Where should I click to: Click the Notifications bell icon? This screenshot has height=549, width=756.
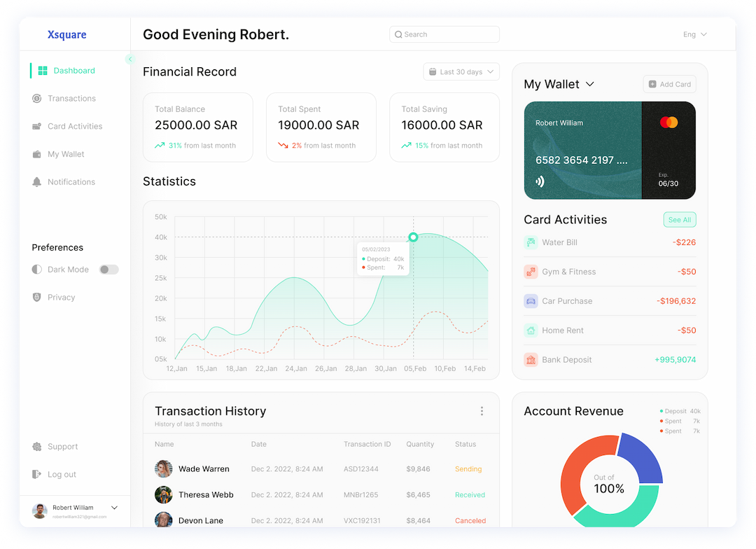tap(36, 182)
